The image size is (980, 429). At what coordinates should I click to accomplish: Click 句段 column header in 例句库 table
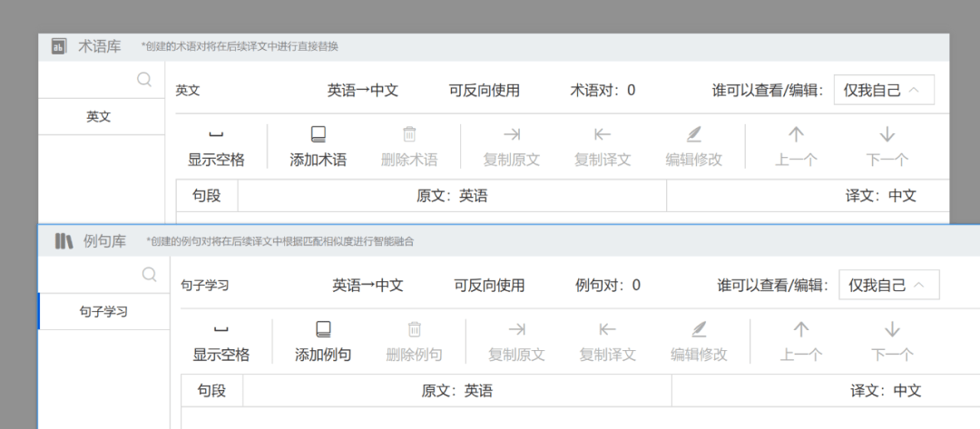pos(211,392)
